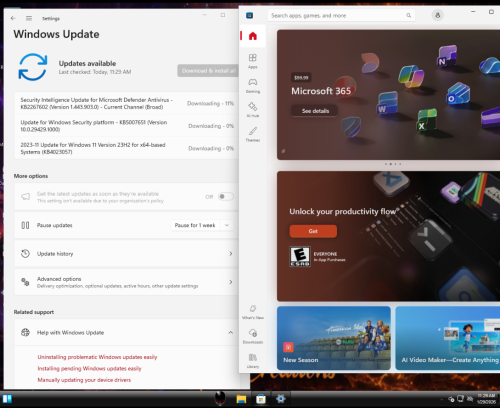Screen dimensions: 500x408
Task: Open the AI Hub sidebar icon
Action: coord(253,110)
